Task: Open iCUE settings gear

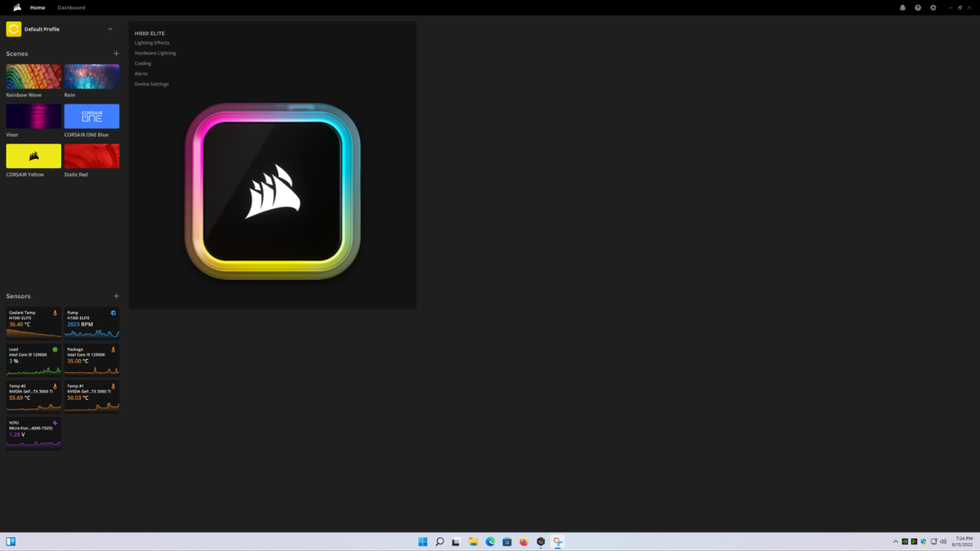Action: coord(933,7)
